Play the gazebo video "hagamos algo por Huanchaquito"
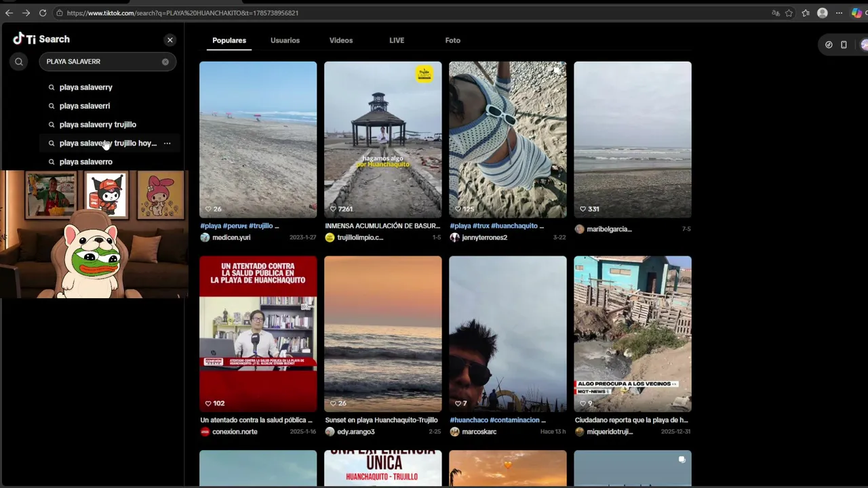This screenshot has height=488, width=868. click(382, 140)
